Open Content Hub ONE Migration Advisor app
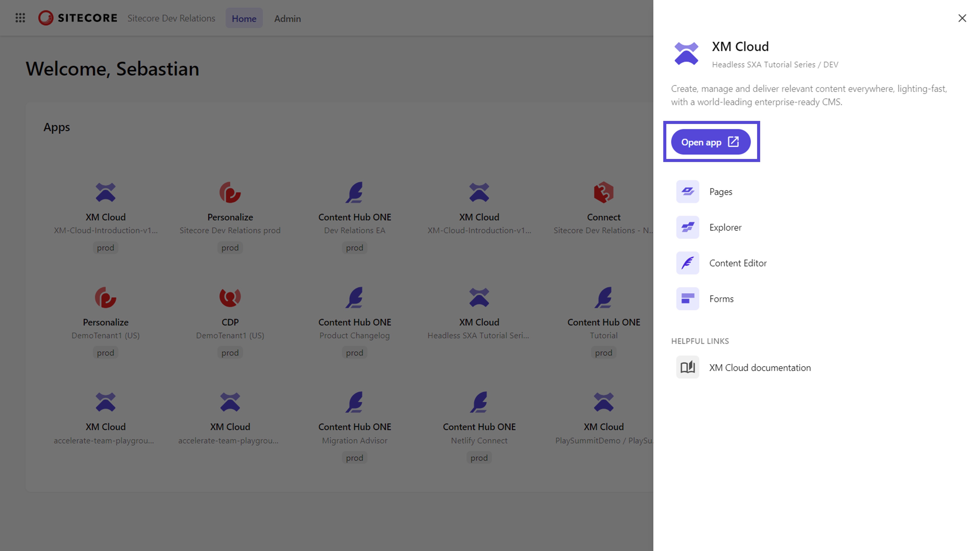The height and width of the screenshot is (551, 980). (x=354, y=402)
